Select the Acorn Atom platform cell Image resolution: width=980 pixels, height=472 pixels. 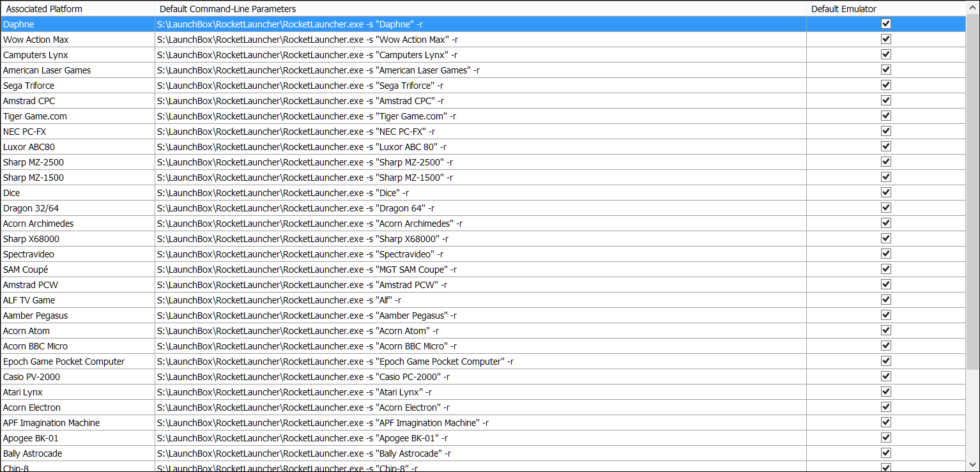77,331
